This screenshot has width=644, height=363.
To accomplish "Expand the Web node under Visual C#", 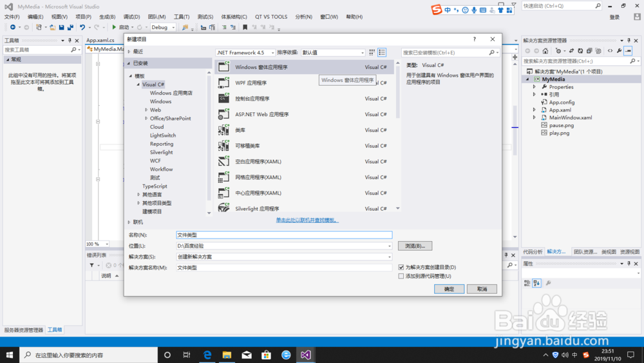I will 146,110.
